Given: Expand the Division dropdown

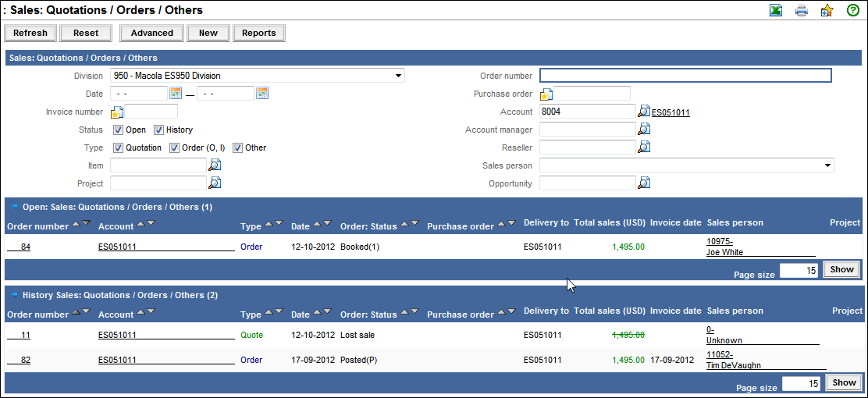Looking at the screenshot, I should [x=398, y=76].
